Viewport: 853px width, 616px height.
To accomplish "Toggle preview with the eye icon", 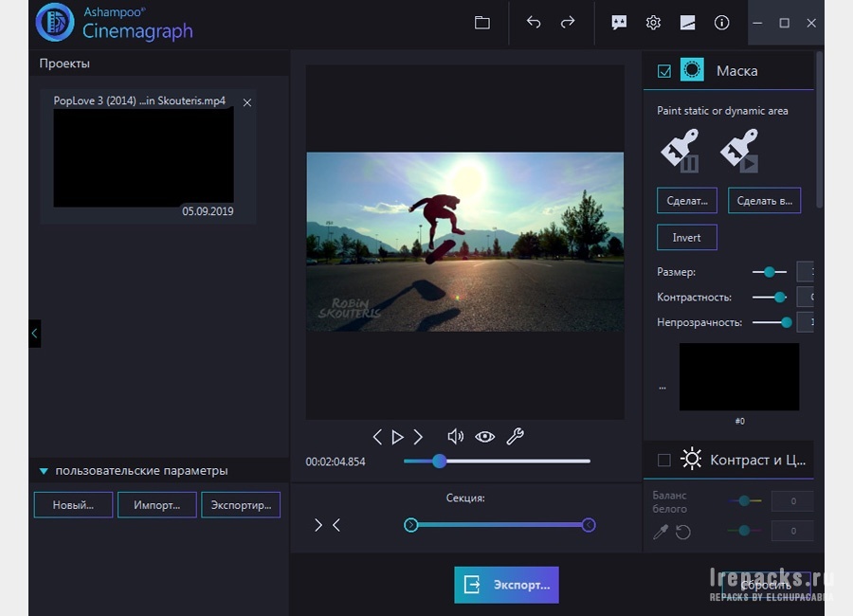I will 484,437.
